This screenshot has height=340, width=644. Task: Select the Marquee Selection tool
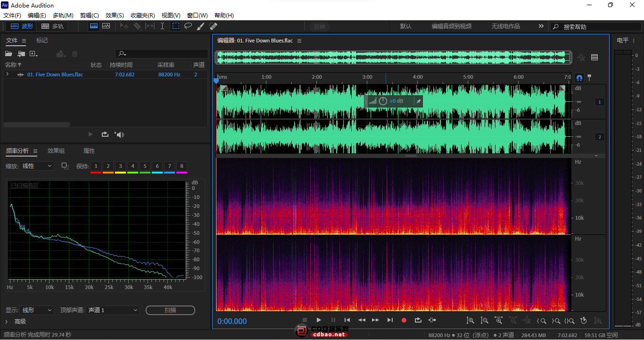point(175,26)
